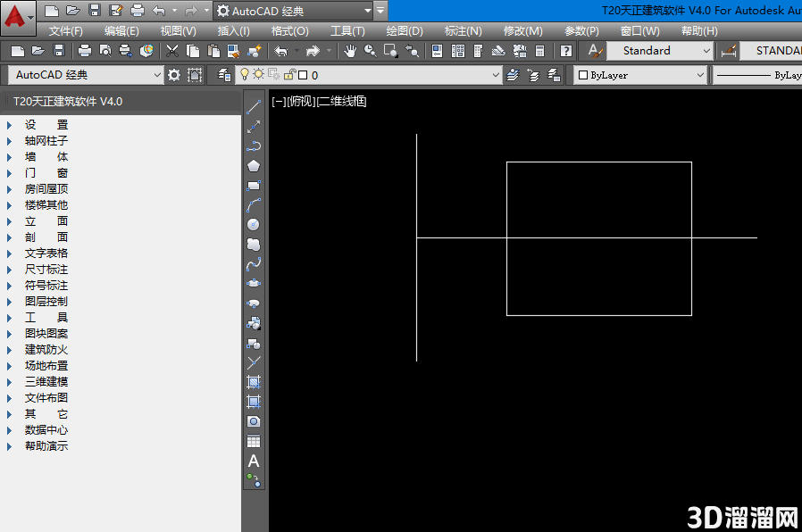Image resolution: width=802 pixels, height=532 pixels.
Task: Click the [-] viewport controls label
Action: (279, 101)
